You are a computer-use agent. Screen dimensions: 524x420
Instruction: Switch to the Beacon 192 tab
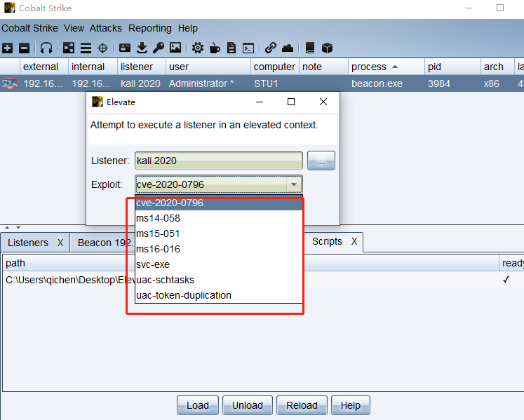[106, 243]
